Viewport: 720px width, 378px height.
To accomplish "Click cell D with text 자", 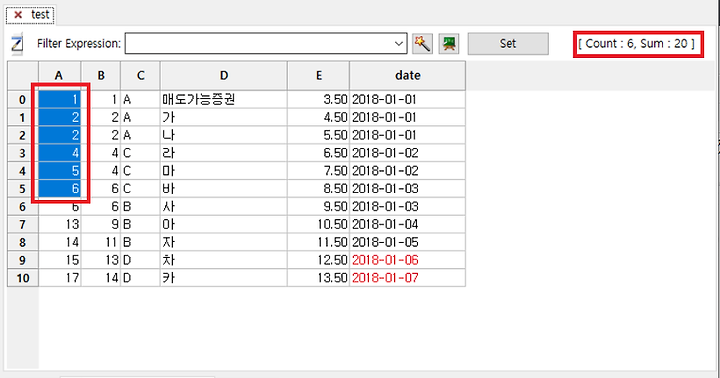I will pos(224,243).
